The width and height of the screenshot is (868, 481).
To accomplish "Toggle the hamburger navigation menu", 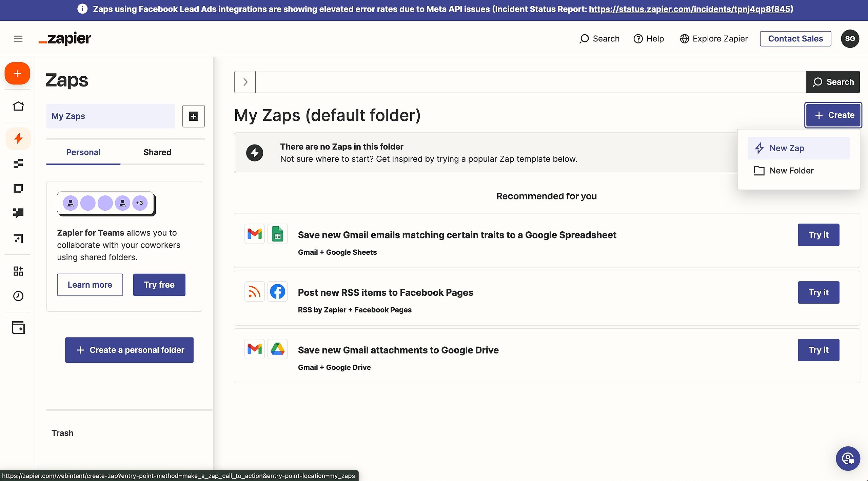I will pyautogui.click(x=18, y=39).
